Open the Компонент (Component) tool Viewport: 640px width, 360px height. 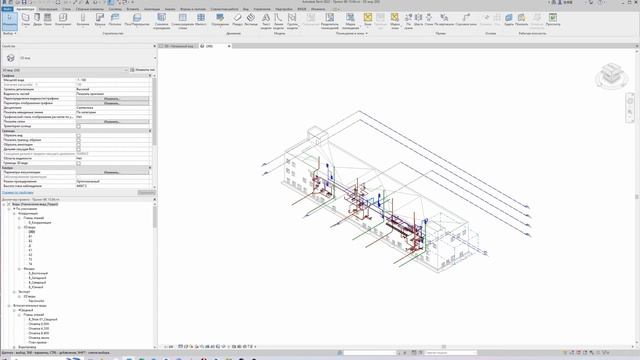(x=63, y=20)
